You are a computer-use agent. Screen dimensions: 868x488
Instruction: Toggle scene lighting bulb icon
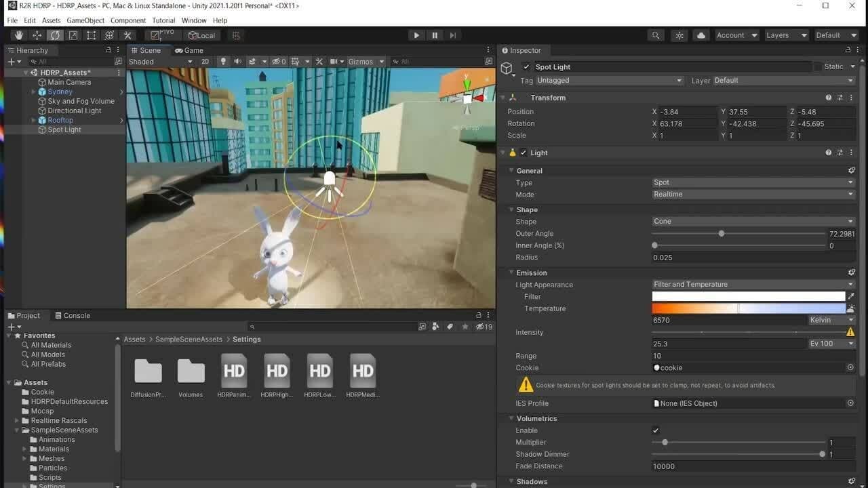pos(223,62)
